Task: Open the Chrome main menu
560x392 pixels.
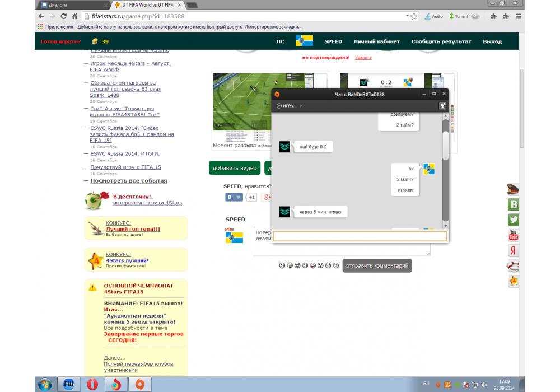Action: [x=519, y=16]
